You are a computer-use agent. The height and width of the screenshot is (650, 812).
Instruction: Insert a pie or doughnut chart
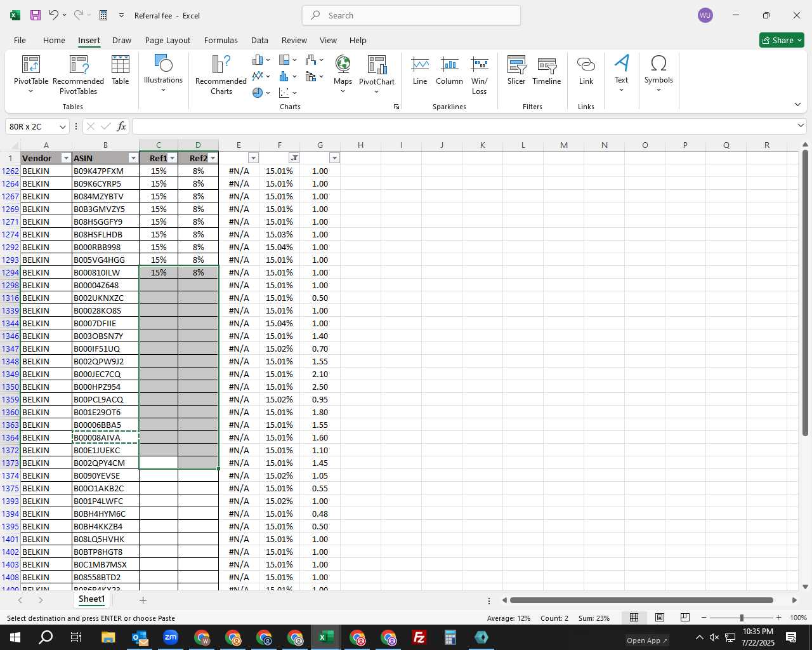coord(261,93)
